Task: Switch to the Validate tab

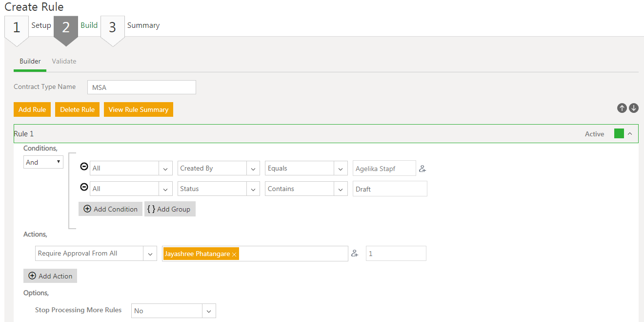Action: [64, 61]
